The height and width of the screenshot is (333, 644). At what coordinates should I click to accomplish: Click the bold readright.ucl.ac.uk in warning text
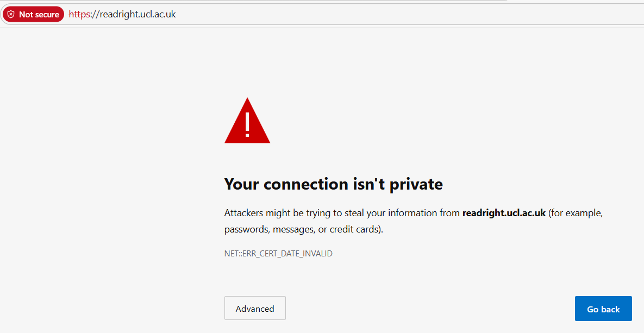point(504,213)
